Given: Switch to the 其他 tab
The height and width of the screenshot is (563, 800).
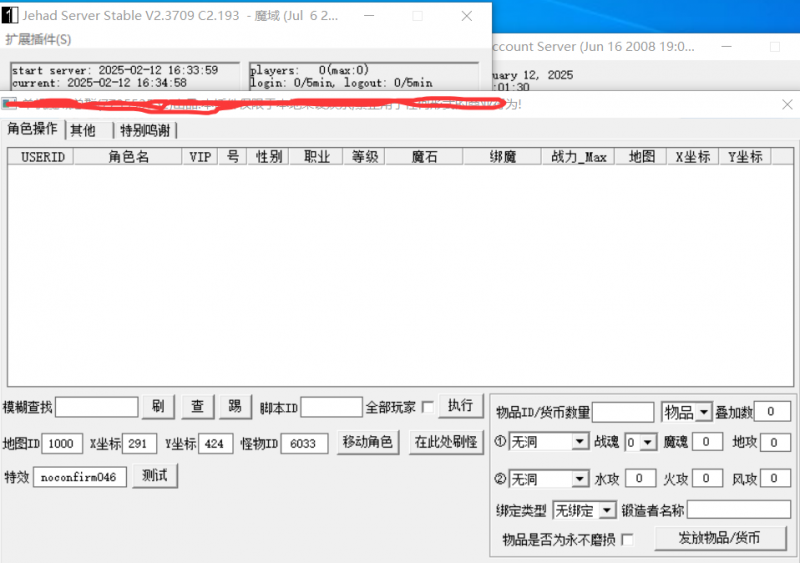Looking at the screenshot, I should [x=83, y=131].
